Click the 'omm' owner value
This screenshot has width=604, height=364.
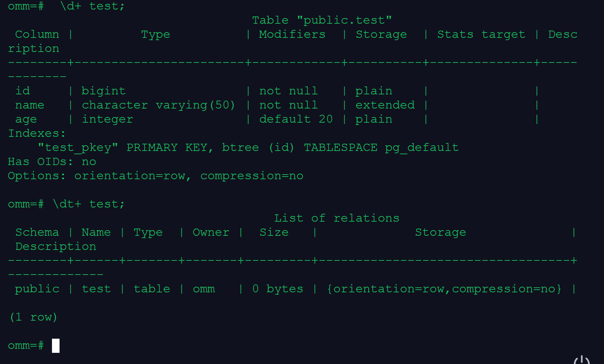204,289
